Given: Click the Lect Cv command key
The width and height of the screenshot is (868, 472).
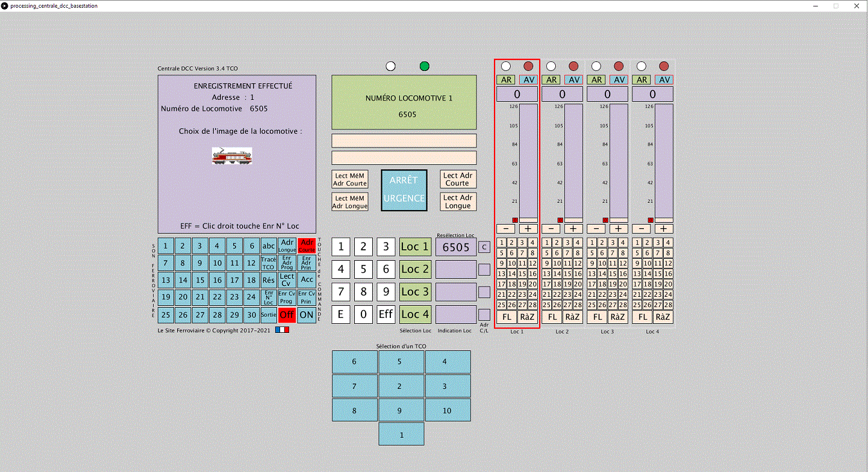Looking at the screenshot, I should (x=287, y=280).
